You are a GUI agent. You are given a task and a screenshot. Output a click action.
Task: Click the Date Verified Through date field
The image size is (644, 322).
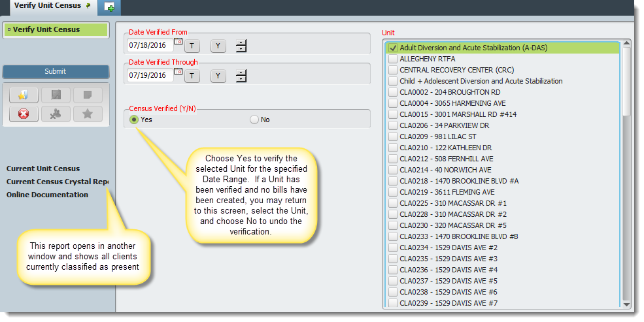coord(150,75)
